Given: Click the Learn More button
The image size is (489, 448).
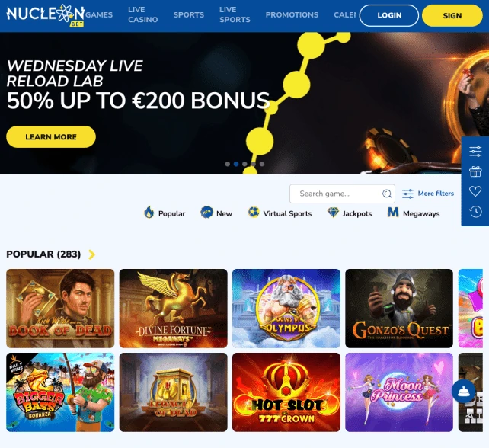Looking at the screenshot, I should coord(51,137).
